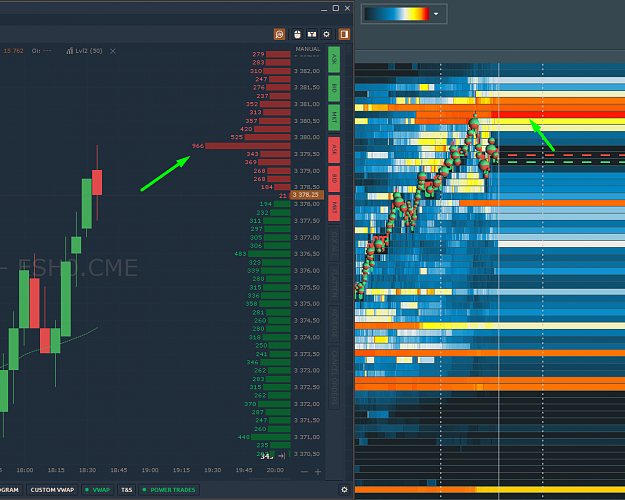
Task: Open the bottom toolbar settings gear
Action: coord(344,490)
